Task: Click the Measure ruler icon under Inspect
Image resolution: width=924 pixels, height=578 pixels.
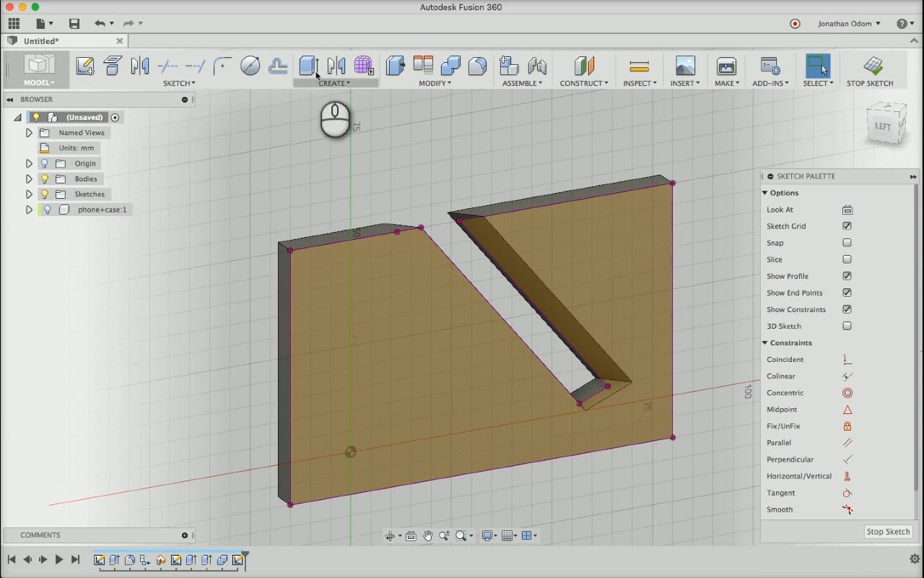Action: click(639, 66)
